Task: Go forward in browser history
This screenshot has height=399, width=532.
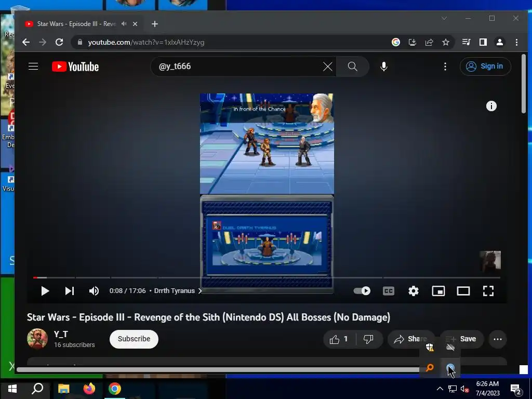Action: pyautogui.click(x=43, y=42)
